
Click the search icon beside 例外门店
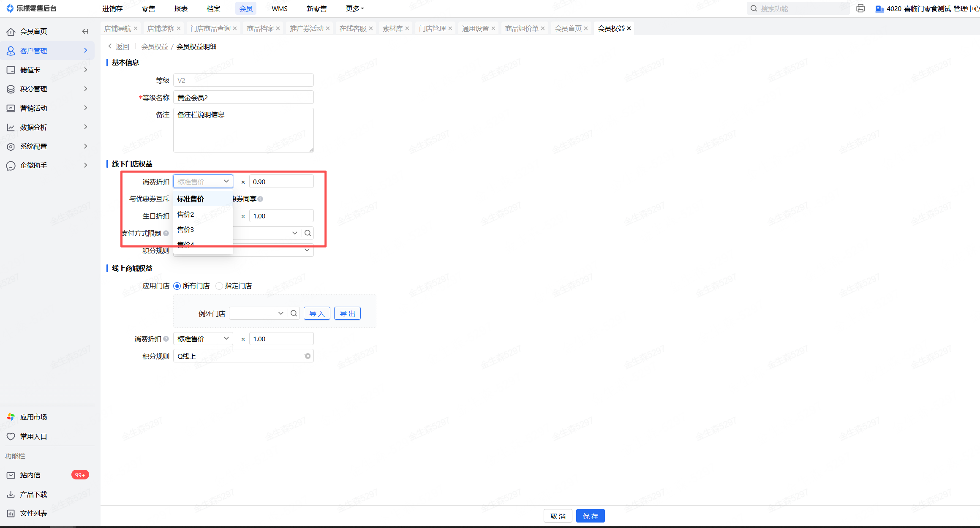pos(294,313)
